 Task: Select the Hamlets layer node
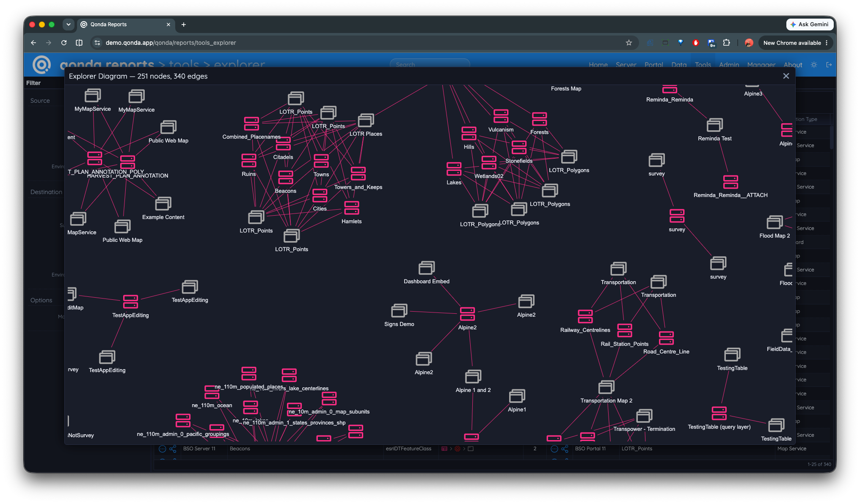point(352,208)
